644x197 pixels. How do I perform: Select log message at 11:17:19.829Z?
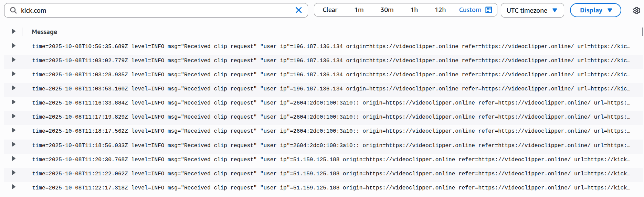331,117
